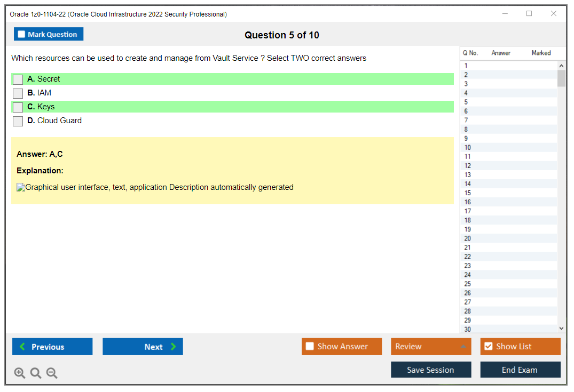This screenshot has height=392, width=574.
Task: Select question 25 in the list
Action: 468,284
